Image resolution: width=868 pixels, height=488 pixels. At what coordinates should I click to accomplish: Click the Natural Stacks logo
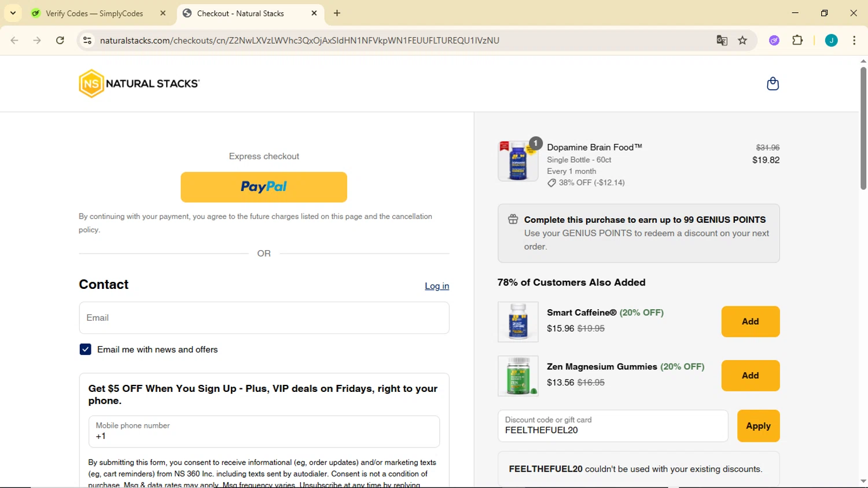(x=139, y=83)
